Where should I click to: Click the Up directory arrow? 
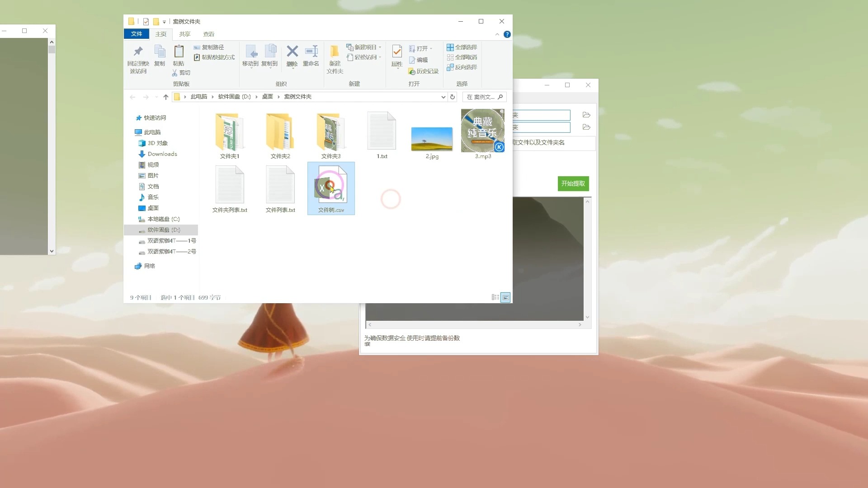[x=166, y=97]
